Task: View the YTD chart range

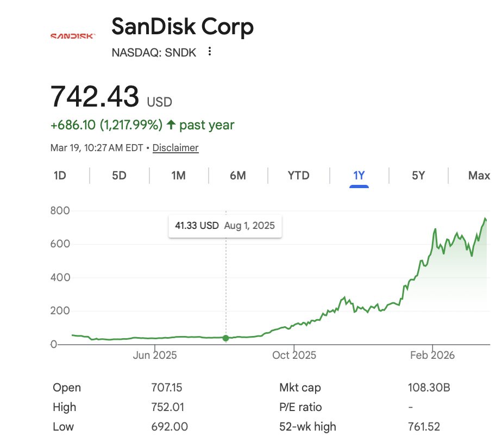Action: (298, 176)
